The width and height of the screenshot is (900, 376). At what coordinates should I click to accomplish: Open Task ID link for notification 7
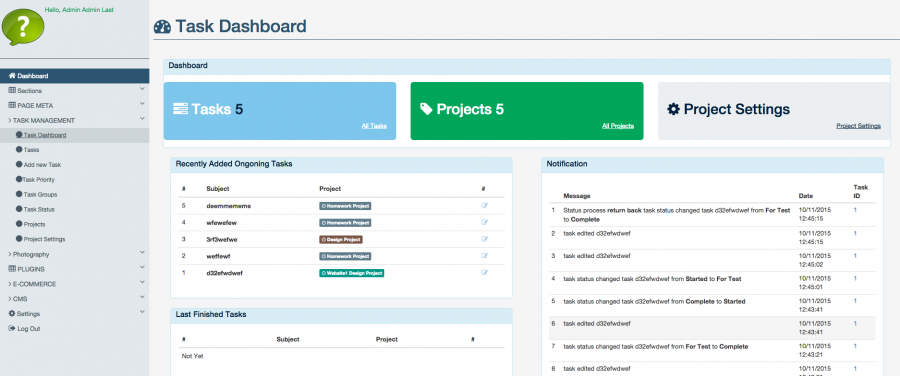855,346
